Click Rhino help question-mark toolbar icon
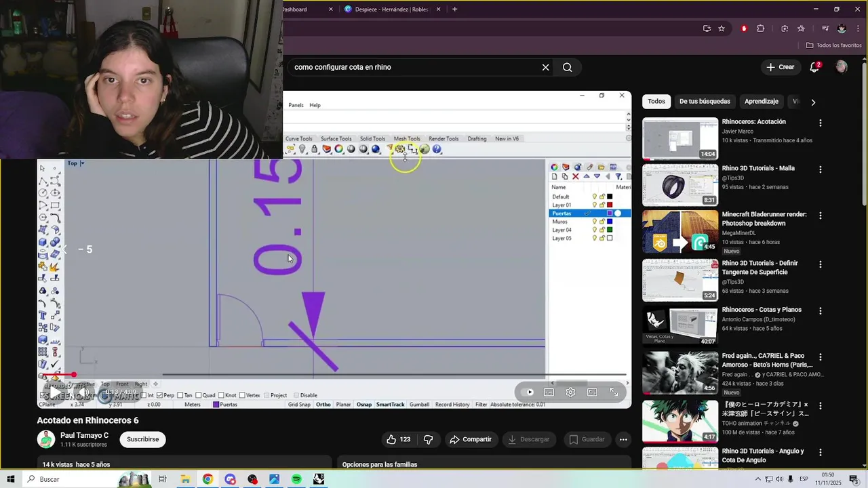This screenshot has width=868, height=488. 437,149
